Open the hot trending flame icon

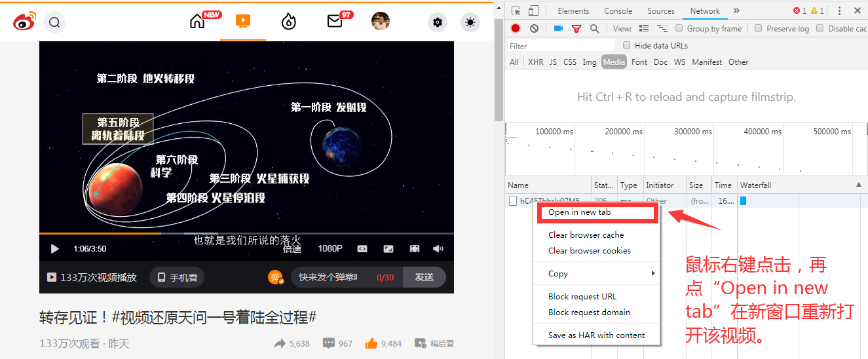[x=289, y=22]
